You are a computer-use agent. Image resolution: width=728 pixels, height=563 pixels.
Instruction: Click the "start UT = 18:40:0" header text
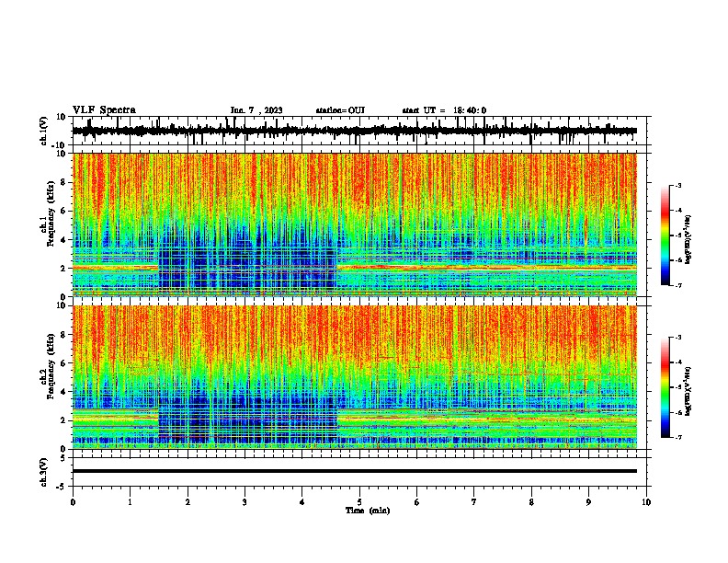point(444,110)
